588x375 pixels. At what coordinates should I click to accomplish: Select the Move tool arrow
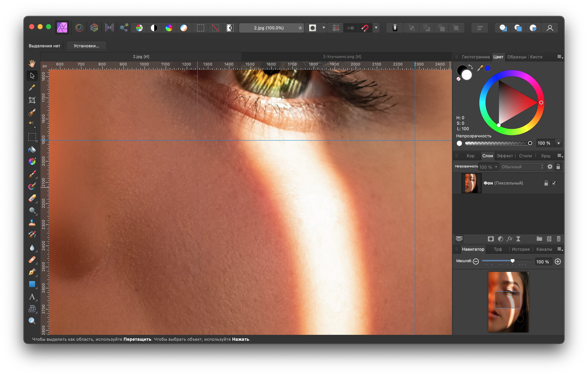coord(32,76)
